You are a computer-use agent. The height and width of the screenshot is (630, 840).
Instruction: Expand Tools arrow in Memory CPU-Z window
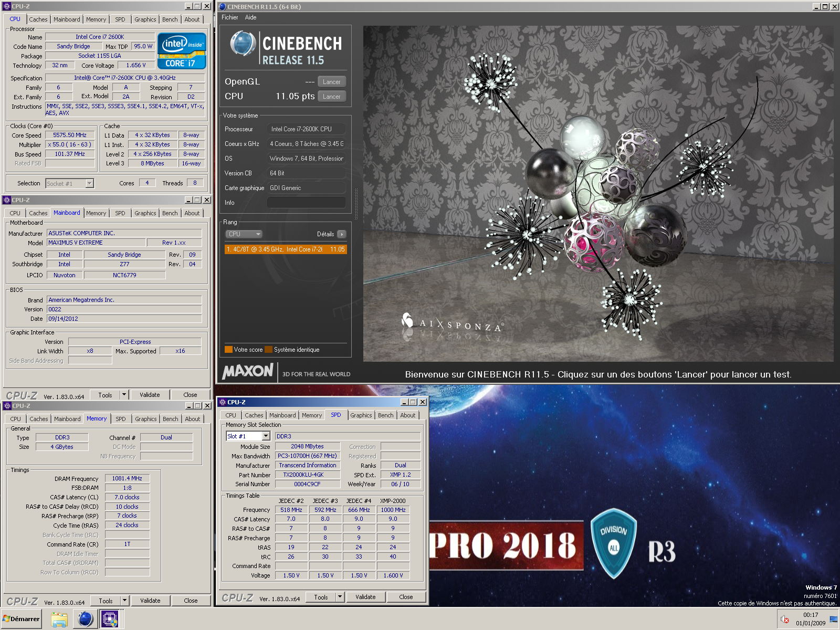[124, 601]
